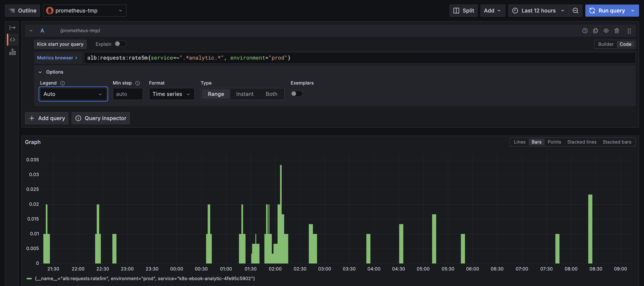Image resolution: width=644 pixels, height=286 pixels.
Task: Switch graph style to Stacked lines
Action: pyautogui.click(x=582, y=142)
